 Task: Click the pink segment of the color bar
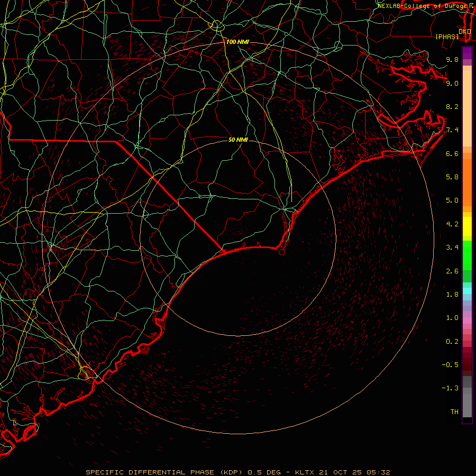coord(467,321)
